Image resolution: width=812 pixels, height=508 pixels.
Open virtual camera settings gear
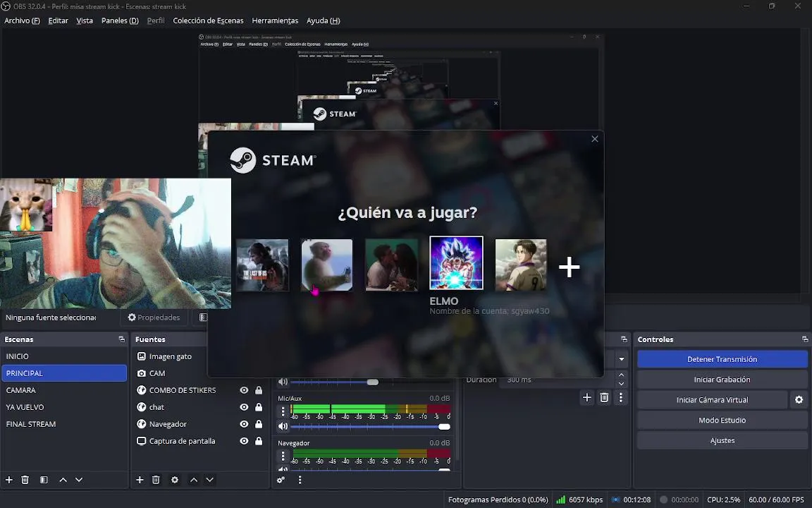(x=799, y=399)
